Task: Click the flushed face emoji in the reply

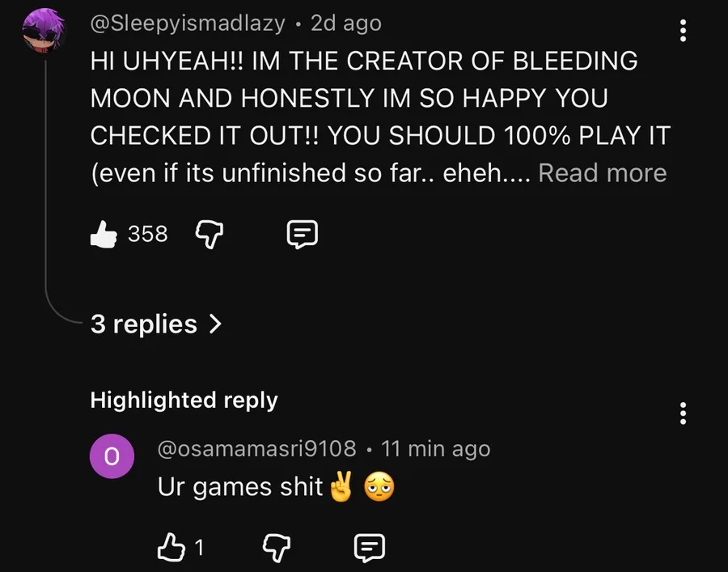Action: point(379,487)
